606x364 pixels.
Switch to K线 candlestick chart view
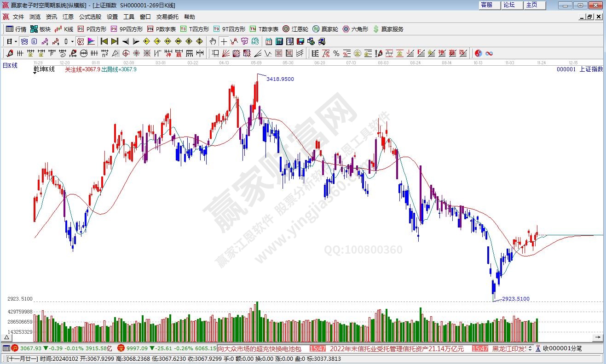[x=64, y=29]
